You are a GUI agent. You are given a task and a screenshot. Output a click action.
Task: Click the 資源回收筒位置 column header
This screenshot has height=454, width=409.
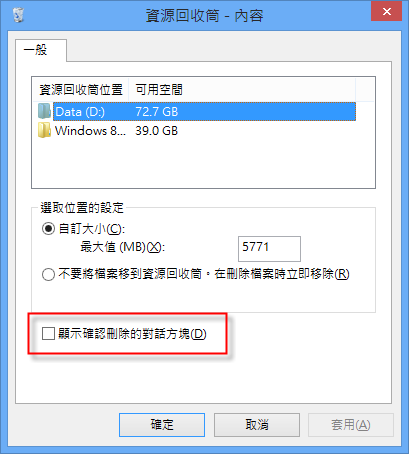coord(81,89)
